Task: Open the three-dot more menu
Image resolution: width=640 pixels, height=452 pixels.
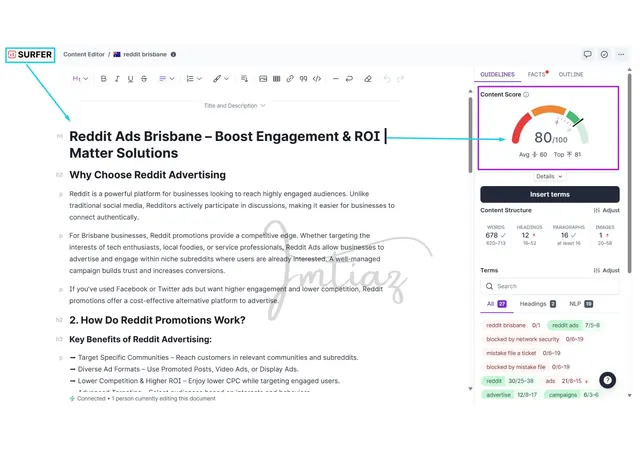Action: [621, 54]
